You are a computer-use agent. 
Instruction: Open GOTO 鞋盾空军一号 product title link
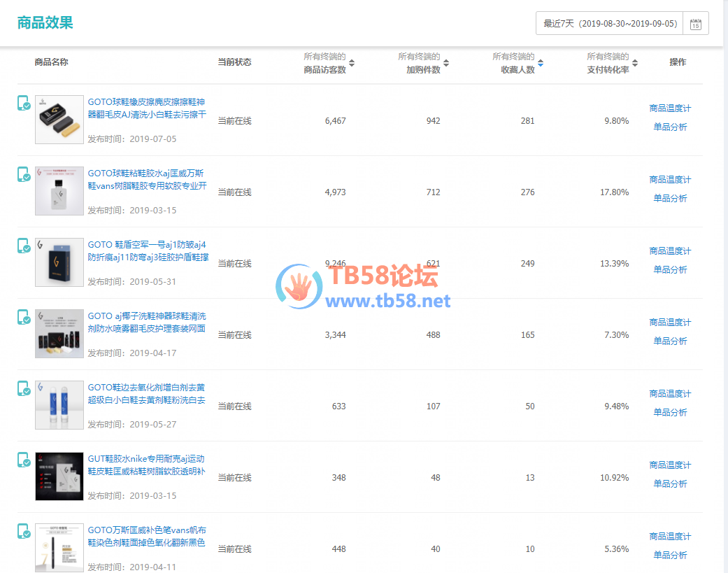[147, 251]
